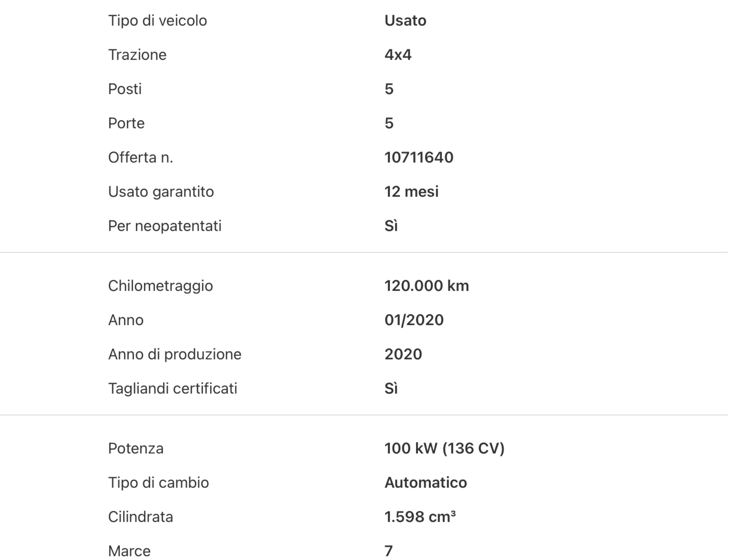Click the 'Chilometraggio' label

coord(160,286)
